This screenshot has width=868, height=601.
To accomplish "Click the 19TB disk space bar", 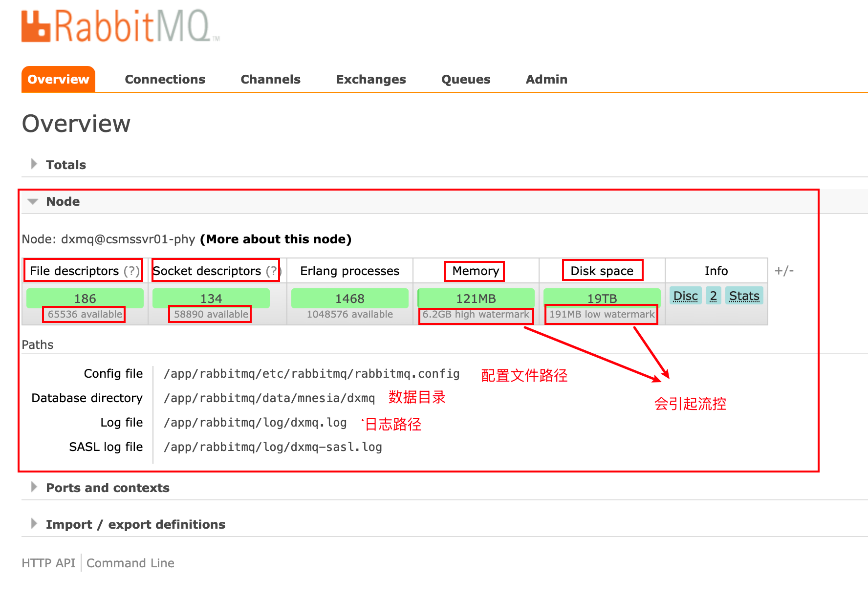I will (602, 298).
